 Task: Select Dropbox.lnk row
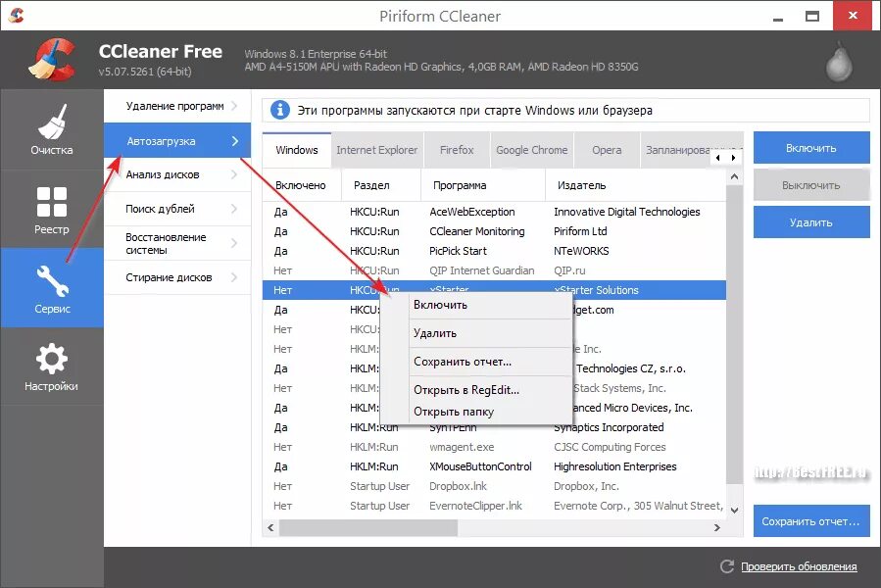point(495,486)
